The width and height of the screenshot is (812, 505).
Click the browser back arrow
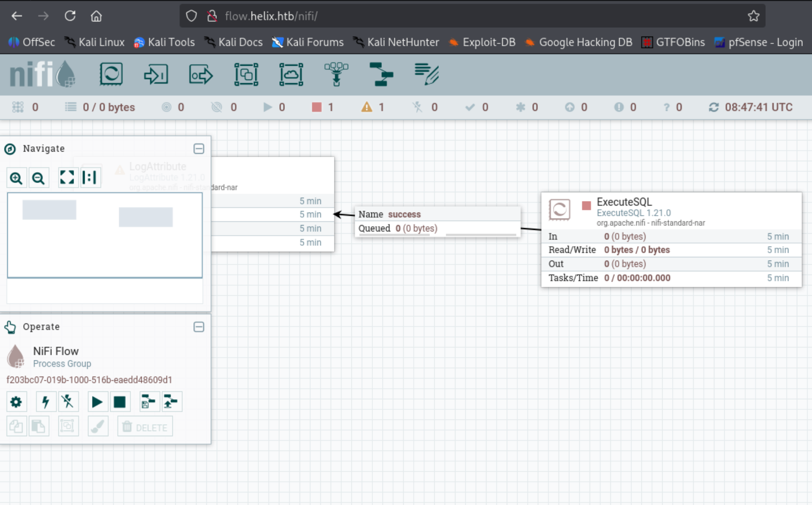tap(17, 16)
